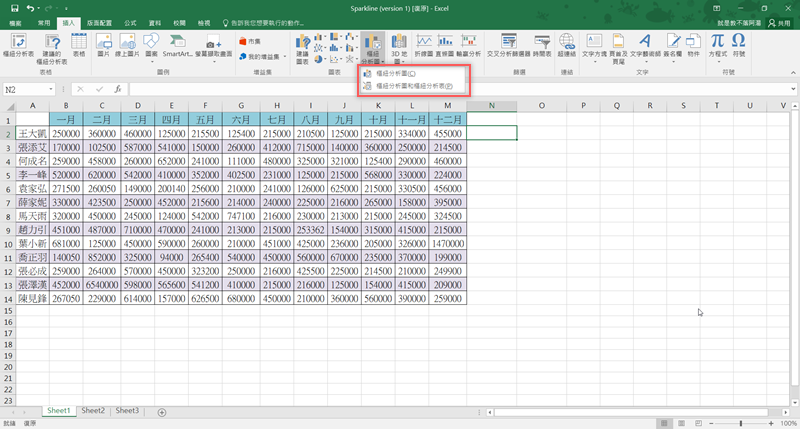Choose 樞紐分析圖(C) from the dropdown menu
This screenshot has width=800, height=429.
(396, 74)
